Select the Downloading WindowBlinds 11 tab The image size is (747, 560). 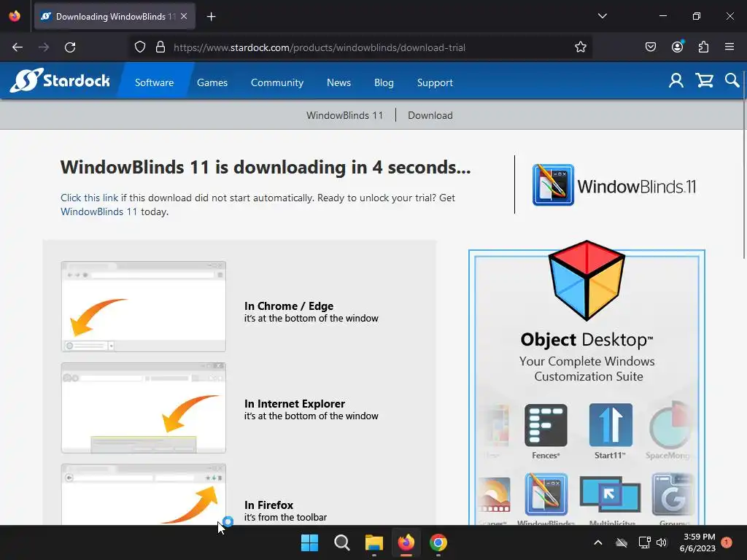(x=115, y=16)
